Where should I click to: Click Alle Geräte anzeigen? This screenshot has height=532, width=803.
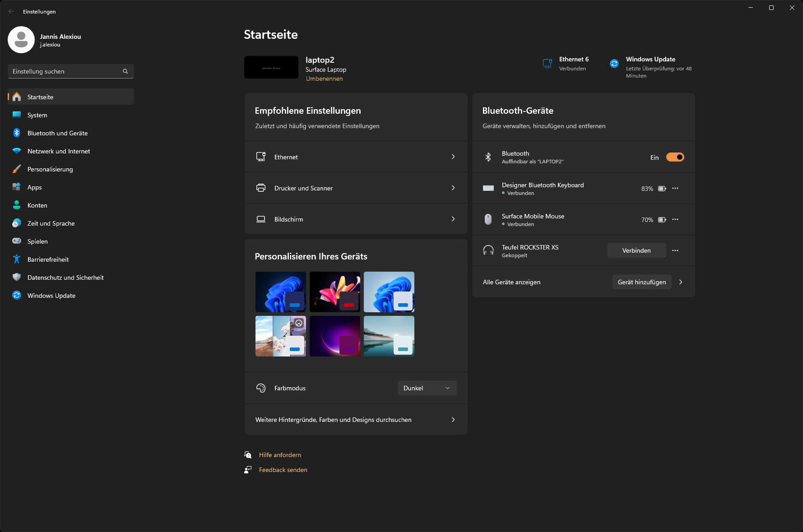click(x=511, y=282)
